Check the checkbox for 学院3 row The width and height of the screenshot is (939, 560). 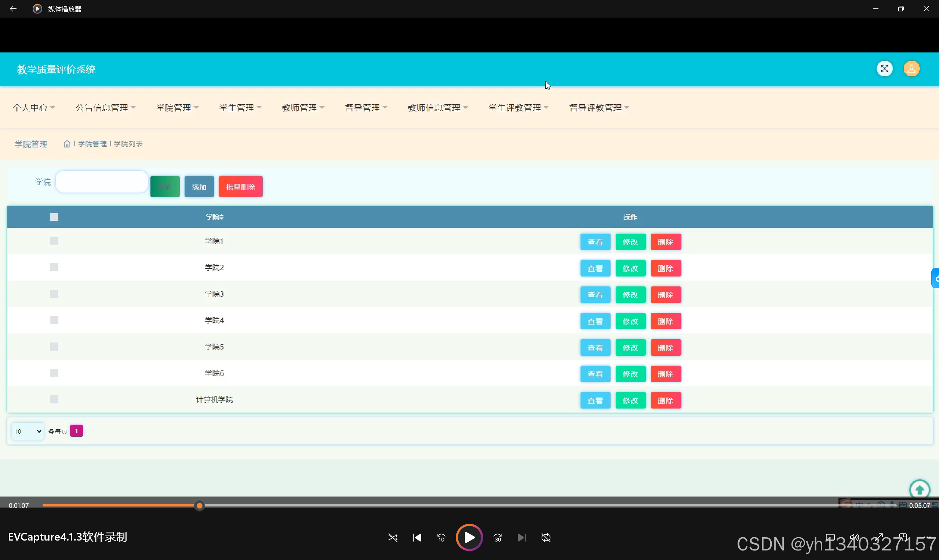point(54,294)
